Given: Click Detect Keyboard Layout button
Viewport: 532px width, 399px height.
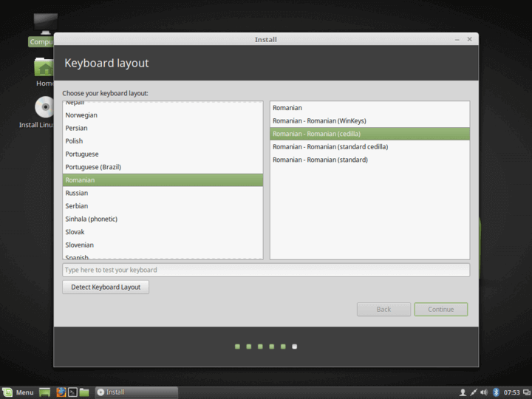Looking at the screenshot, I should pos(106,287).
